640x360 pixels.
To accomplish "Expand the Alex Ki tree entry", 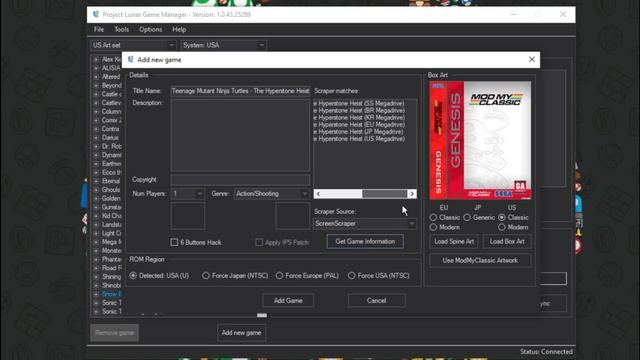I will 96,59.
